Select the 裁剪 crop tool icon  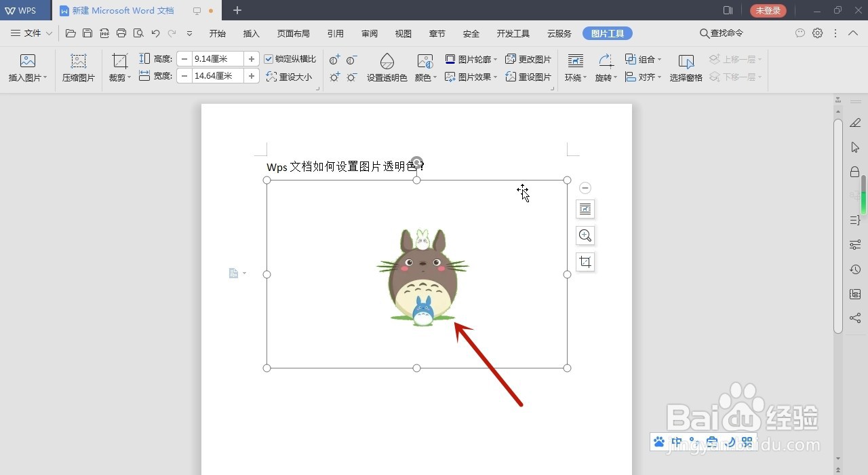pos(120,61)
